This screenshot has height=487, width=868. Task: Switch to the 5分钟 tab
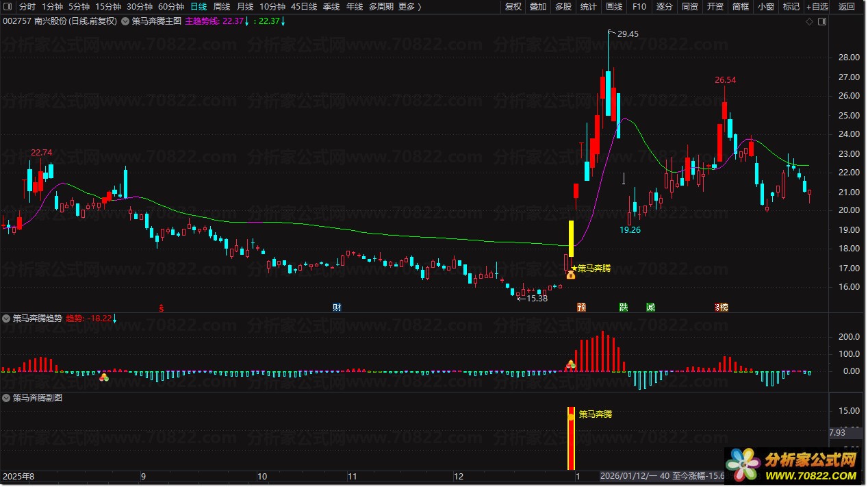point(79,6)
